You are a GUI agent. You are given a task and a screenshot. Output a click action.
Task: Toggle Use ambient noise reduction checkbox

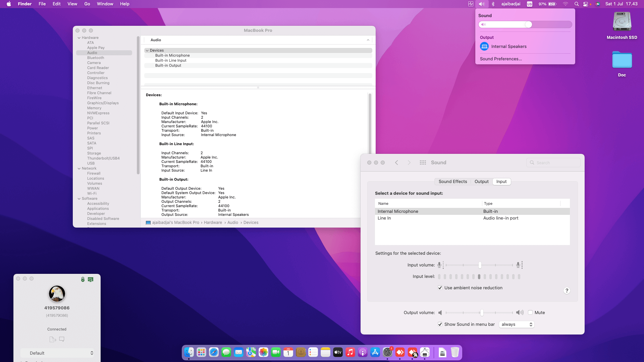point(440,288)
